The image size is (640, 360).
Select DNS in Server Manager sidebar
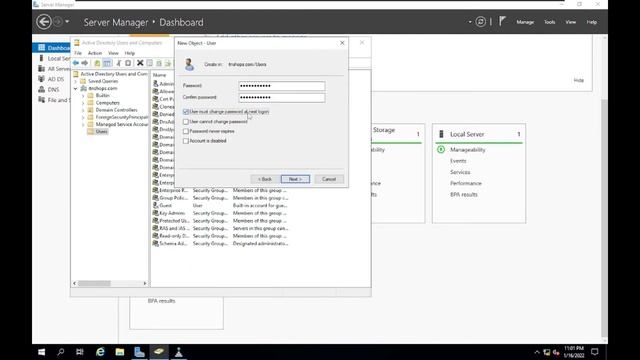point(52,89)
